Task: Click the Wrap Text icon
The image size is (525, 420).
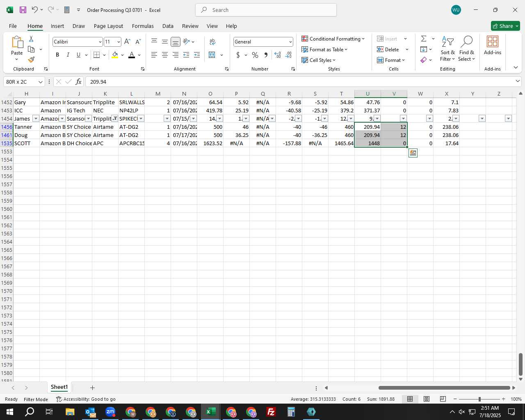Action: tap(212, 42)
